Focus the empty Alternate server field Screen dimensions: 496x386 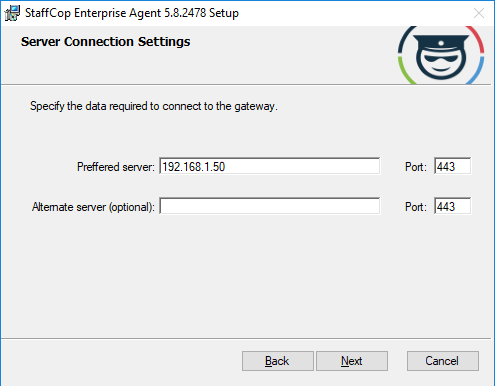point(269,206)
